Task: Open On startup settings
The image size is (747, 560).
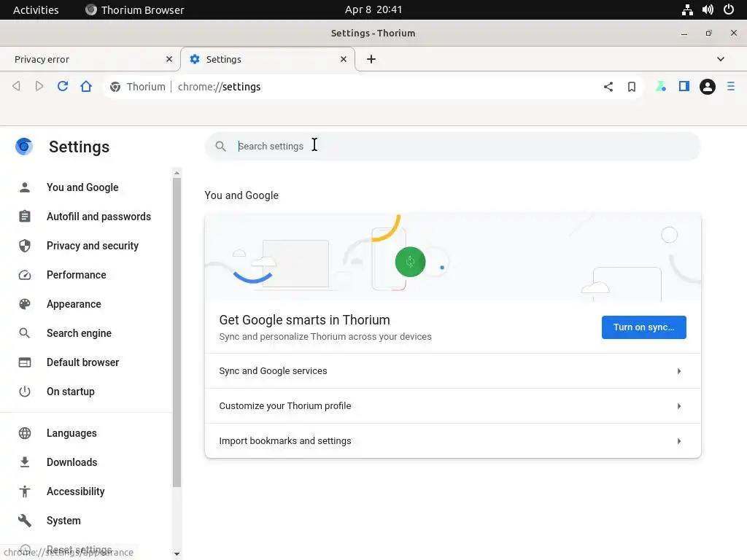Action: (x=71, y=392)
